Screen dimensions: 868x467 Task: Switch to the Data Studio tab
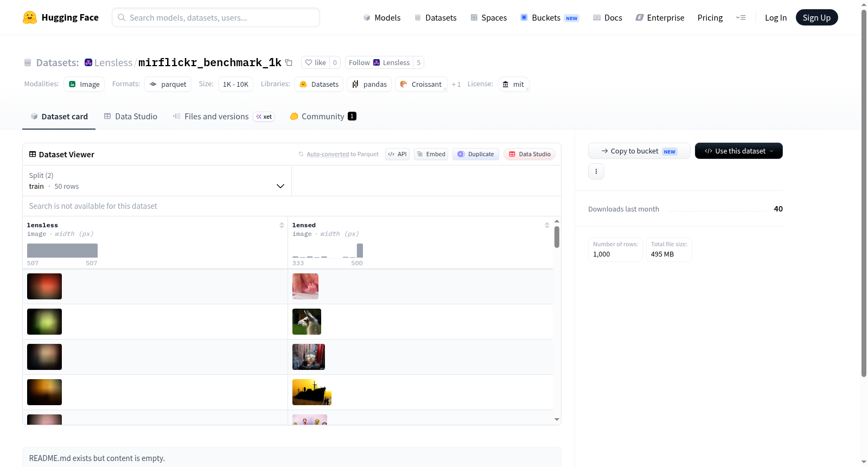pyautogui.click(x=131, y=117)
